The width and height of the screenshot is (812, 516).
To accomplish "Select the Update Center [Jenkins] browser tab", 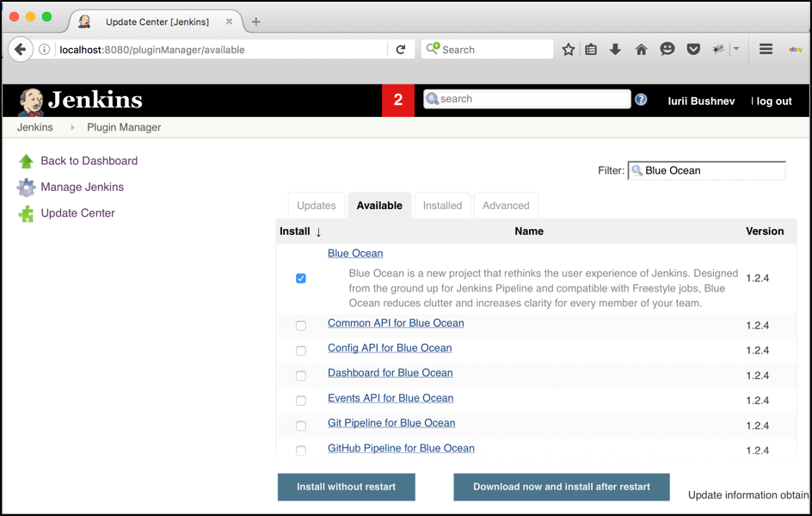I will pyautogui.click(x=157, y=21).
